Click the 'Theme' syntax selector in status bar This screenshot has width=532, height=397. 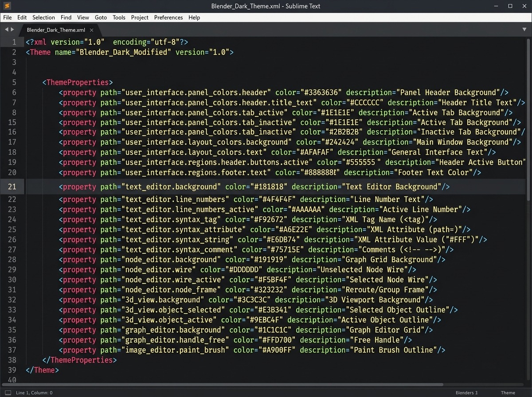coord(508,393)
